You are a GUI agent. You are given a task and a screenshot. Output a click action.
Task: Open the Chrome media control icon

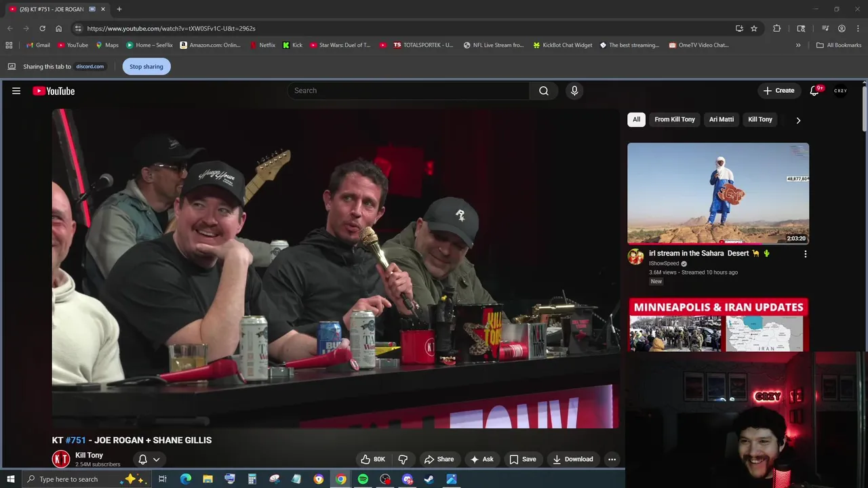(x=825, y=28)
